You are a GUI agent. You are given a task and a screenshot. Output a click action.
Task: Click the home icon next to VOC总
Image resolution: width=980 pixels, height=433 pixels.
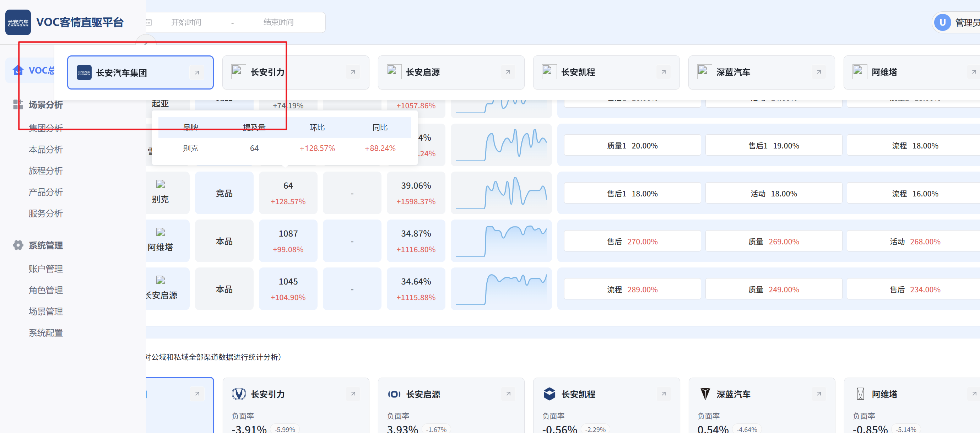click(x=18, y=70)
